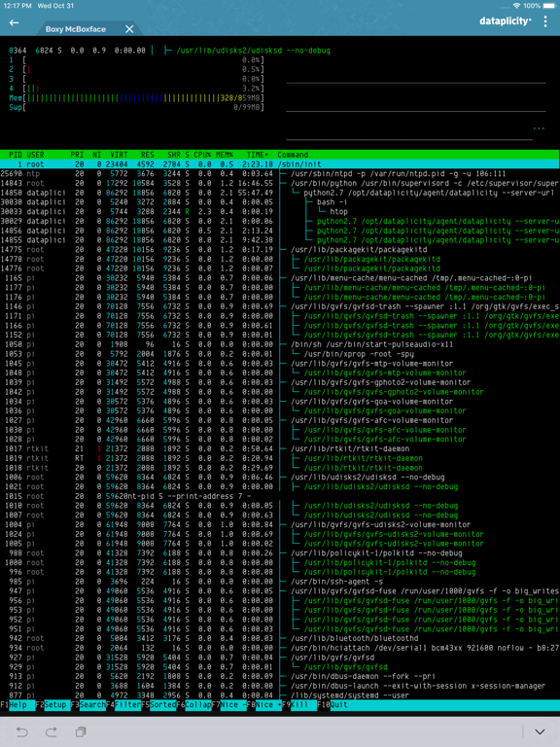Click the Mem usage bar meter
The width and height of the screenshot is (560, 747).
(x=136, y=98)
